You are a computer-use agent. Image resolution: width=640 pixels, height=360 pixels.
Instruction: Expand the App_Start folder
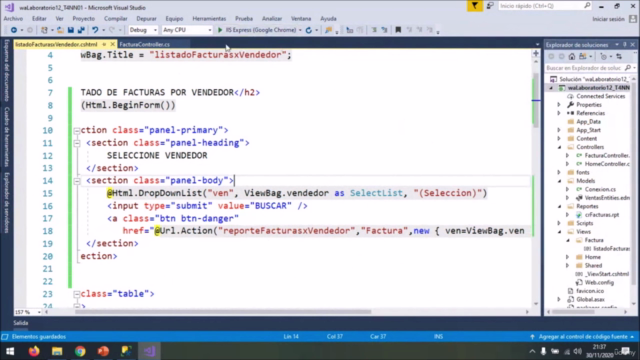[559, 130]
